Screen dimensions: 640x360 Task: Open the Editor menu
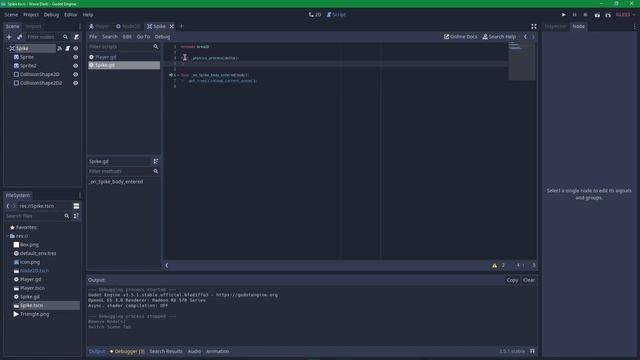(71, 15)
